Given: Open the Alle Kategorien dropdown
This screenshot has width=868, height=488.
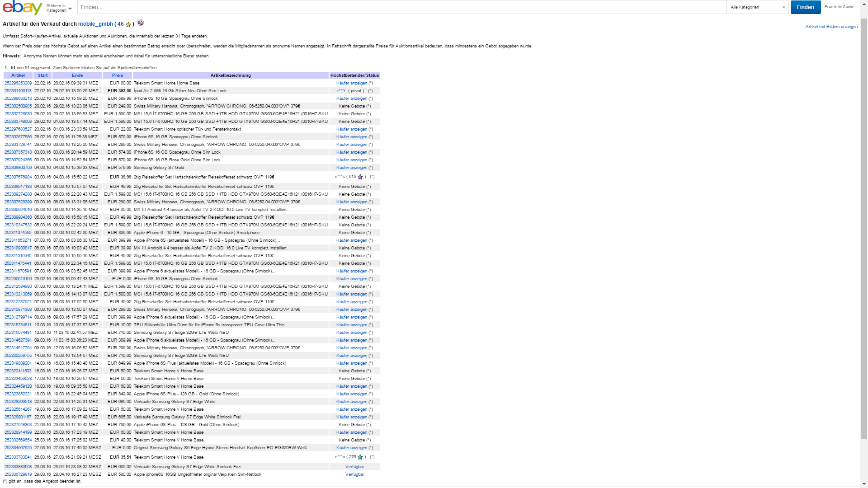Looking at the screenshot, I should pos(758,7).
